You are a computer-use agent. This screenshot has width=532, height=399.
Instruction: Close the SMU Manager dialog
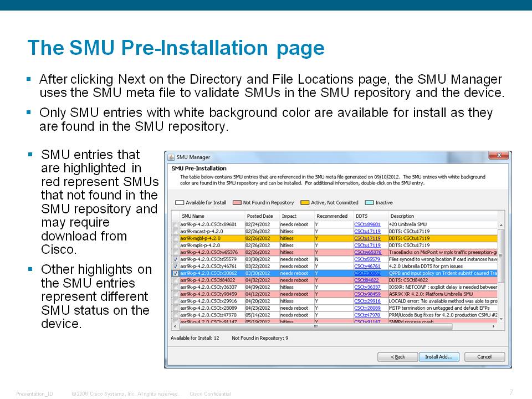pyautogui.click(x=499, y=155)
